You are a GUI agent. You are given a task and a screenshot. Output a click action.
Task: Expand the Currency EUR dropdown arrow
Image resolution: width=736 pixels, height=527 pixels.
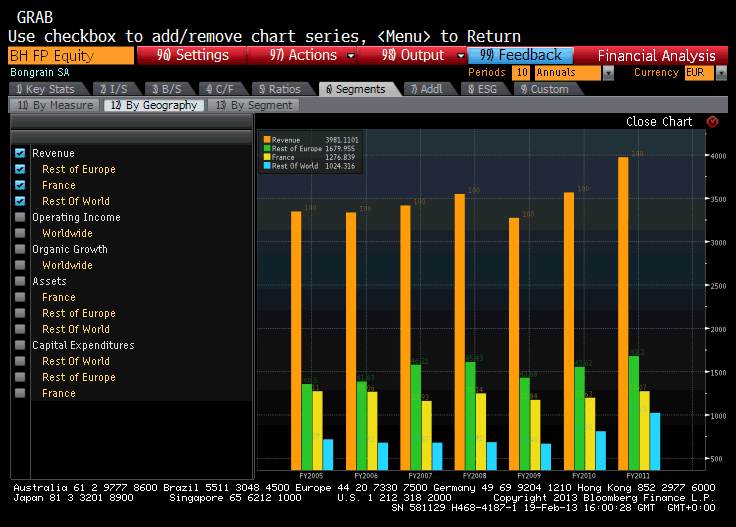coord(721,73)
